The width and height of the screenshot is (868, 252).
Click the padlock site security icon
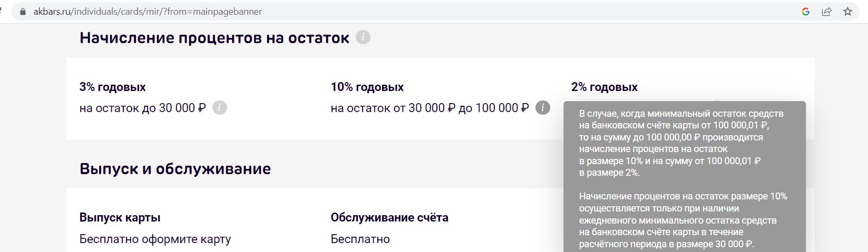click(x=22, y=11)
